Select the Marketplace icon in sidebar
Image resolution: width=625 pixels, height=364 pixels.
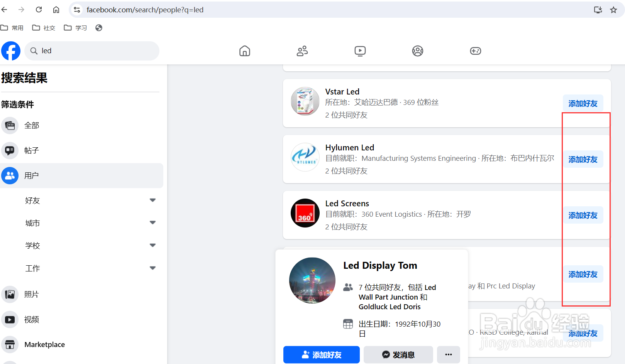pos(10,344)
